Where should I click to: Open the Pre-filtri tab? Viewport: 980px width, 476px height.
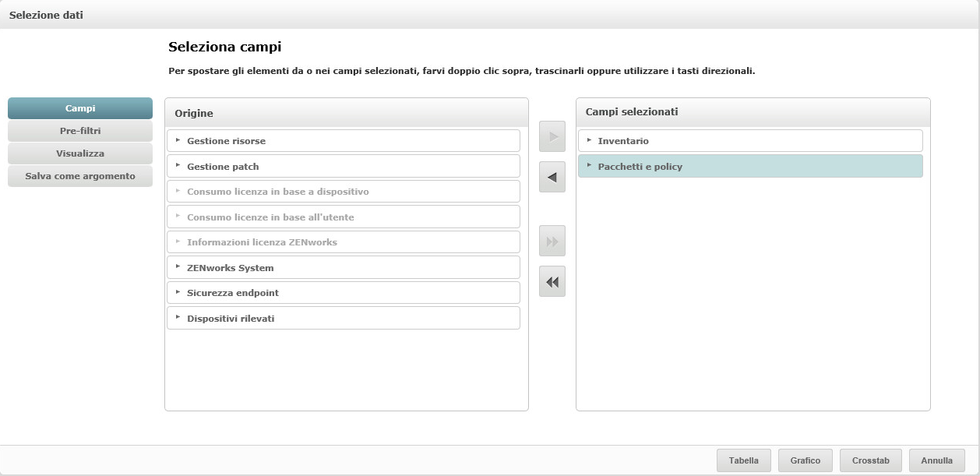[x=80, y=131]
